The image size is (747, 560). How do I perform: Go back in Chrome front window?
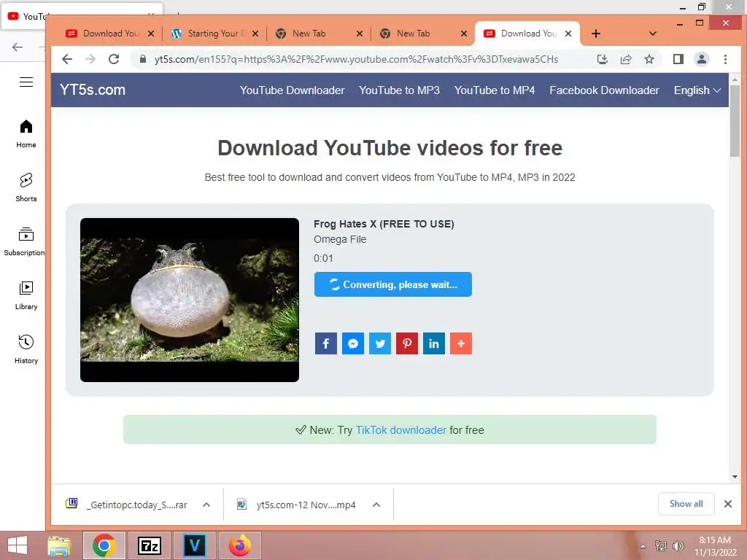coord(67,59)
